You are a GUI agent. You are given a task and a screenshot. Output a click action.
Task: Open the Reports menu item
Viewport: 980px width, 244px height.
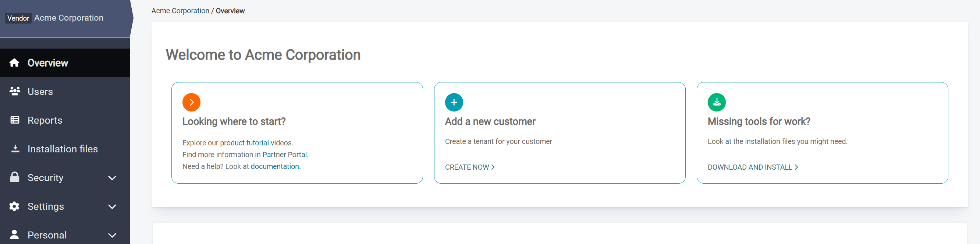click(x=45, y=120)
